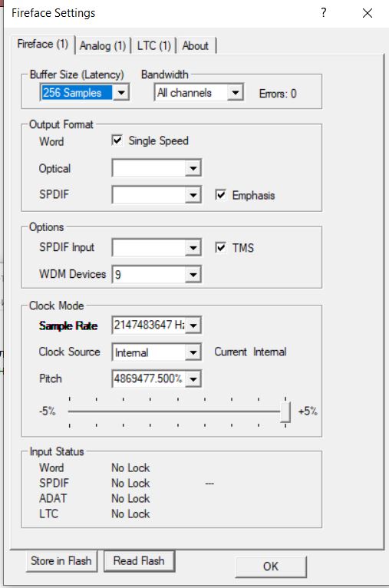This screenshot has height=588, width=389.
Task: Expand the Buffer Size dropdown arrow
Action: coord(121,93)
